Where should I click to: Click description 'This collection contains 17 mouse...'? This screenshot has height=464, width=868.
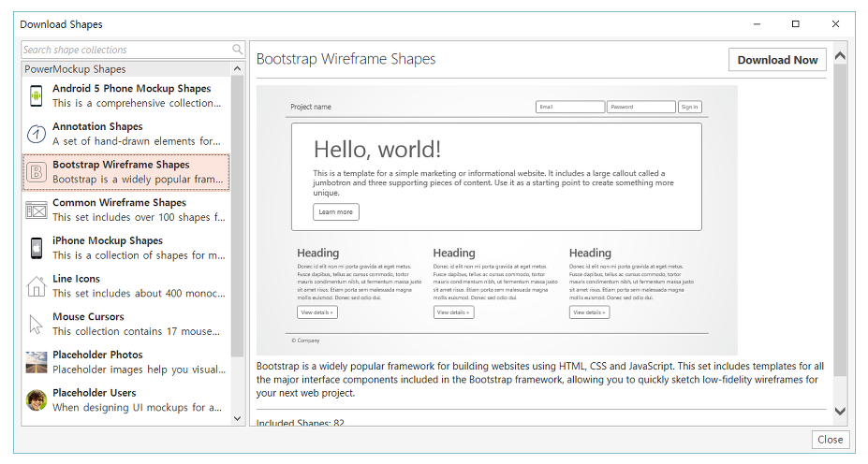(136, 332)
